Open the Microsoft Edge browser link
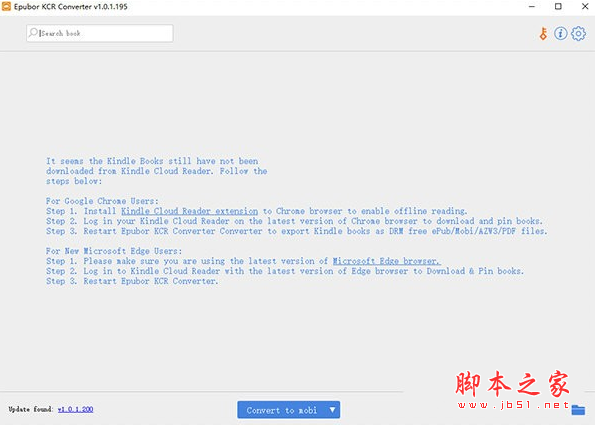 [x=387, y=261]
